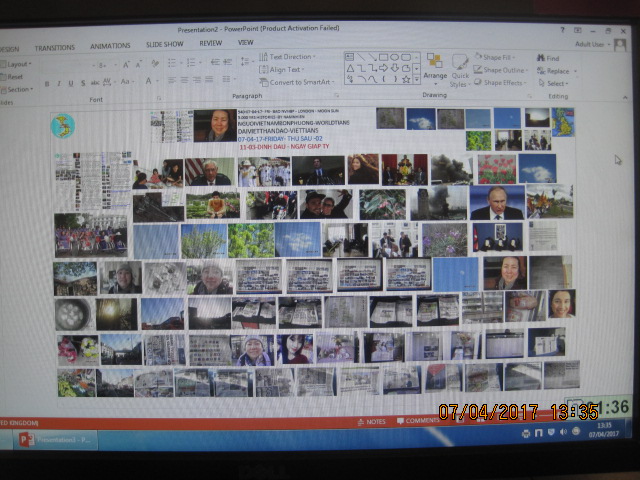Click the Reset slide button
The image size is (640, 480).
pos(12,77)
